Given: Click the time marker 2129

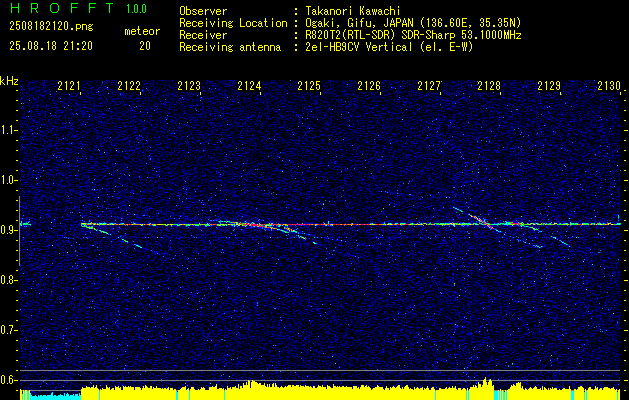Looking at the screenshot, I should [549, 86].
